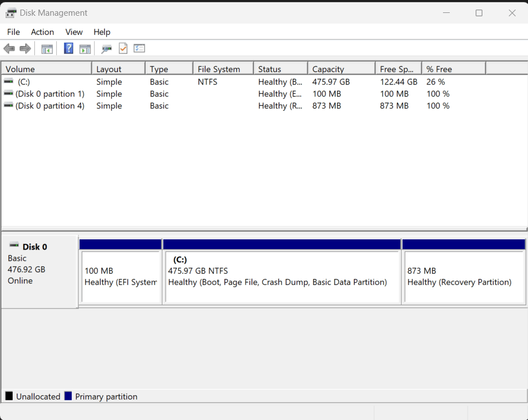Screen dimensions: 528x420
Task: Sort by % Free column header
Action: pyautogui.click(x=454, y=69)
